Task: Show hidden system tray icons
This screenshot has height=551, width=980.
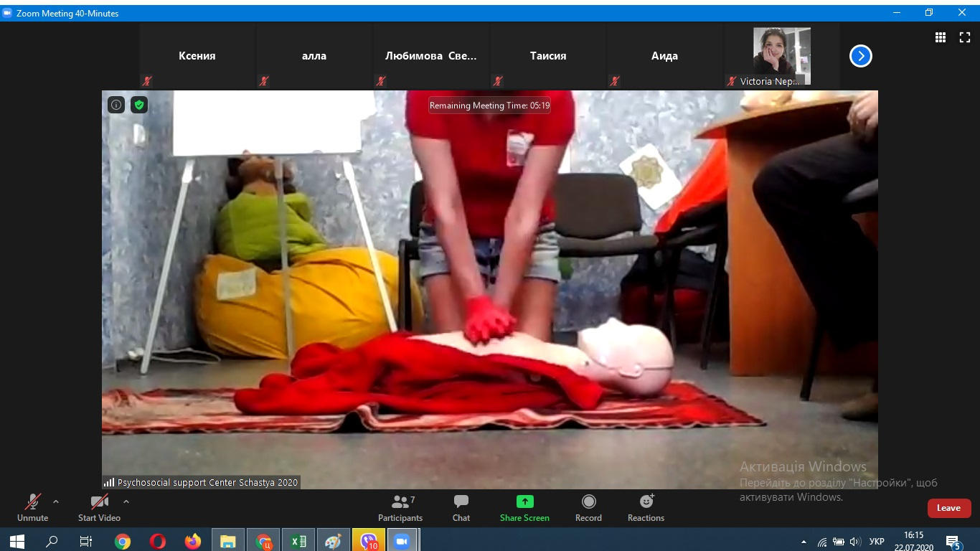Action: [x=804, y=542]
